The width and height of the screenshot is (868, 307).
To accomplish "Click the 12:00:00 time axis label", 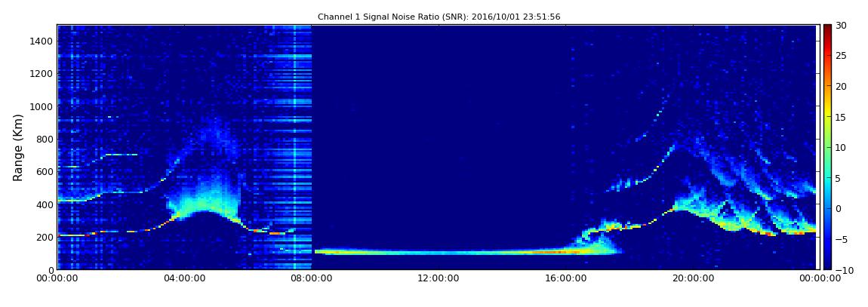I will [438, 279].
